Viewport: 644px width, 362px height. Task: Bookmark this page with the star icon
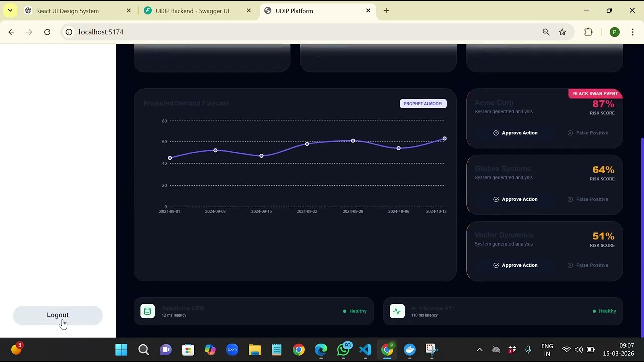point(562,32)
